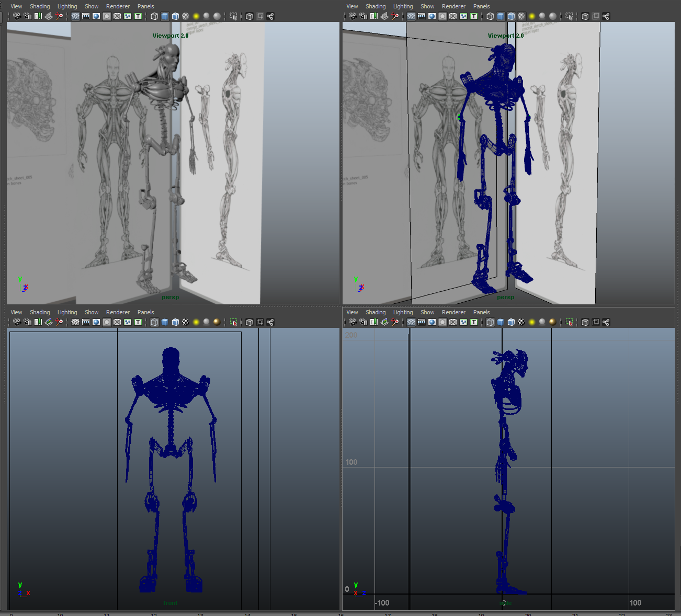Click Viewport 2.0 label in top-left perspective panel
Viewport: 681px width, 616px height.
tap(171, 36)
